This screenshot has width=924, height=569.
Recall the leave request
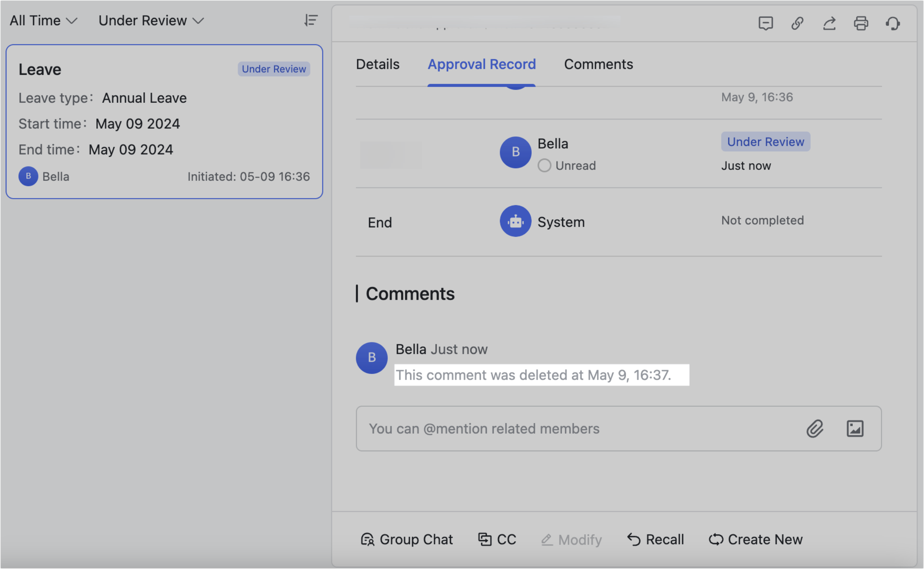point(655,539)
